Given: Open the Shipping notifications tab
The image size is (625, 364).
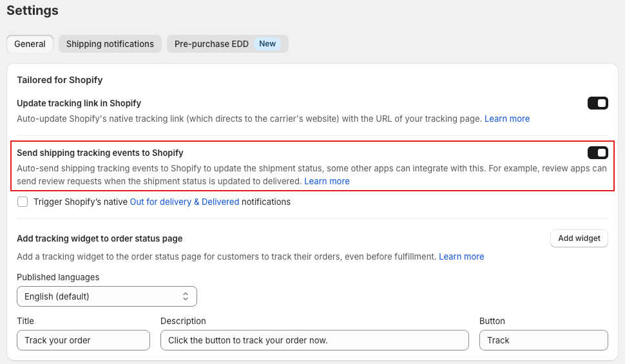Looking at the screenshot, I should tap(110, 44).
